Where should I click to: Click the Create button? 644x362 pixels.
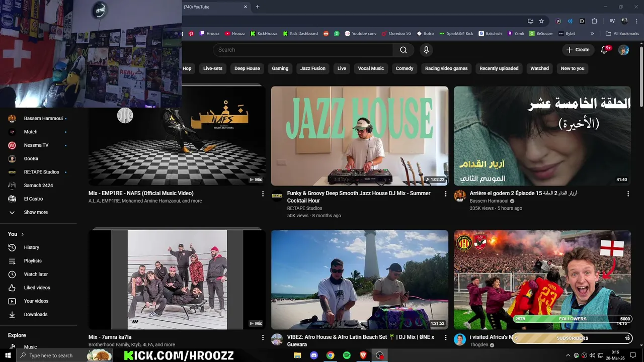point(578,50)
